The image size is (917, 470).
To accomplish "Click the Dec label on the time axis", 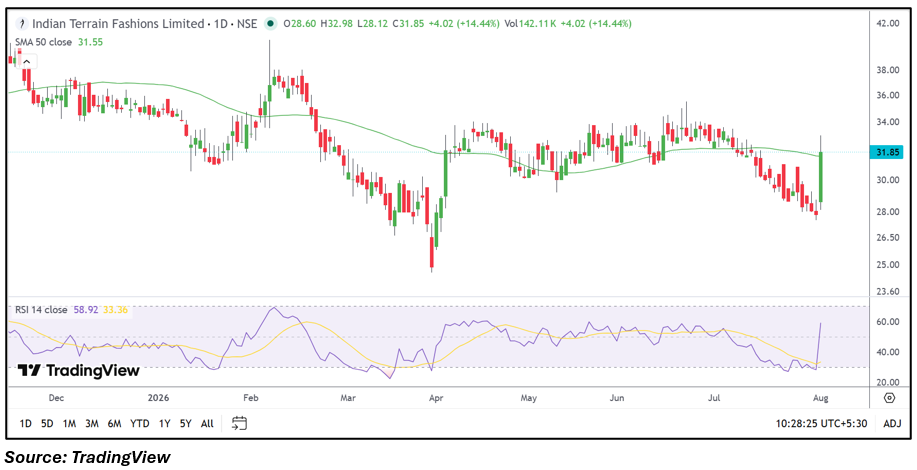I will pyautogui.click(x=56, y=398).
